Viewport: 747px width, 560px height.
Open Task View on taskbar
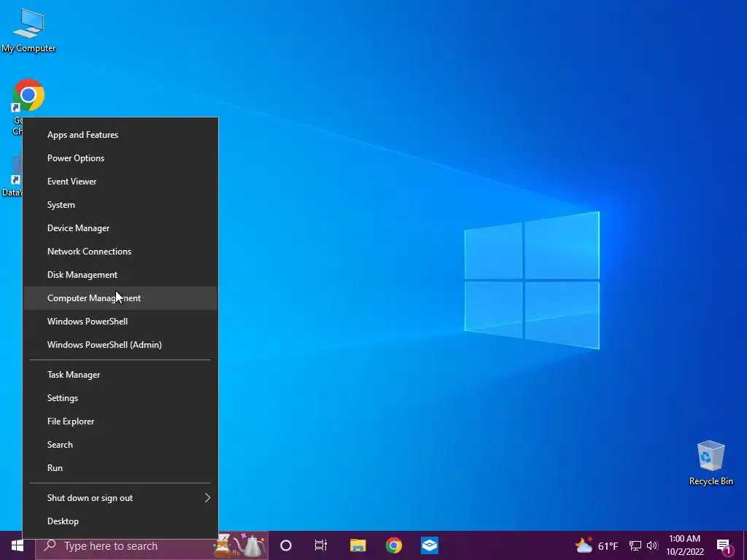pyautogui.click(x=321, y=545)
